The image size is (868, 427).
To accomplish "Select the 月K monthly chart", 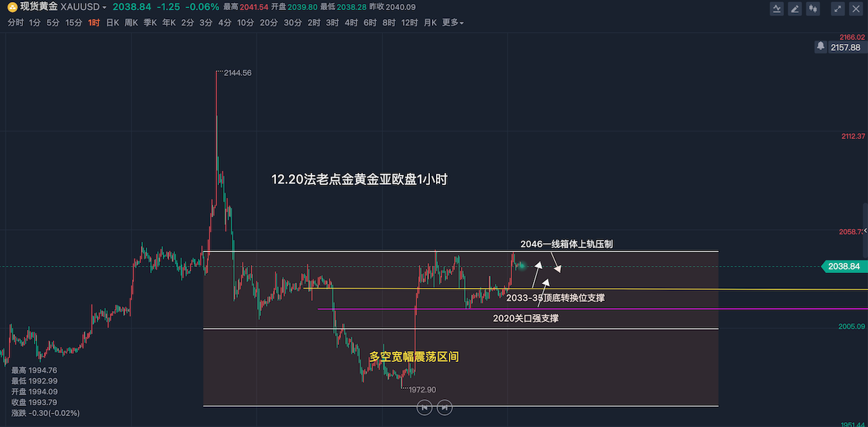I will click(430, 22).
